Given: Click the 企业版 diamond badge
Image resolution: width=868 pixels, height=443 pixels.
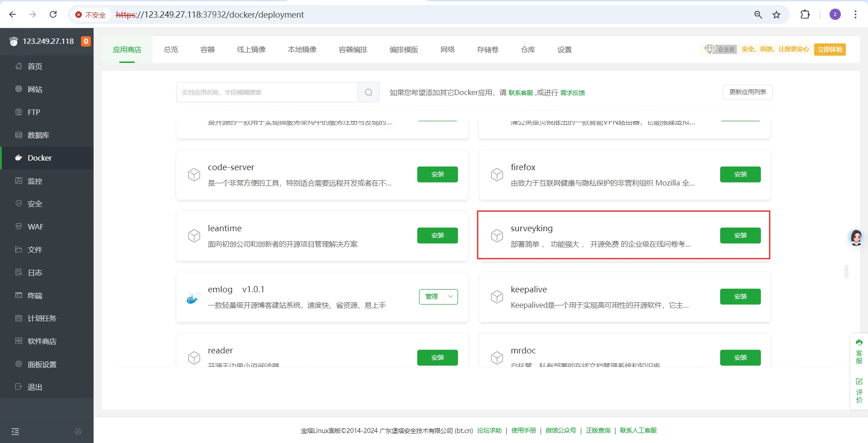Looking at the screenshot, I should pos(720,49).
